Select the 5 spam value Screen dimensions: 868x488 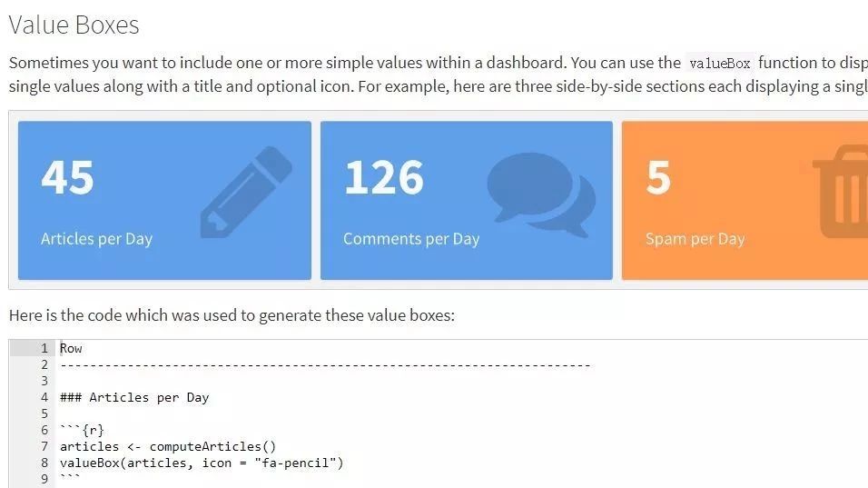pos(658,178)
